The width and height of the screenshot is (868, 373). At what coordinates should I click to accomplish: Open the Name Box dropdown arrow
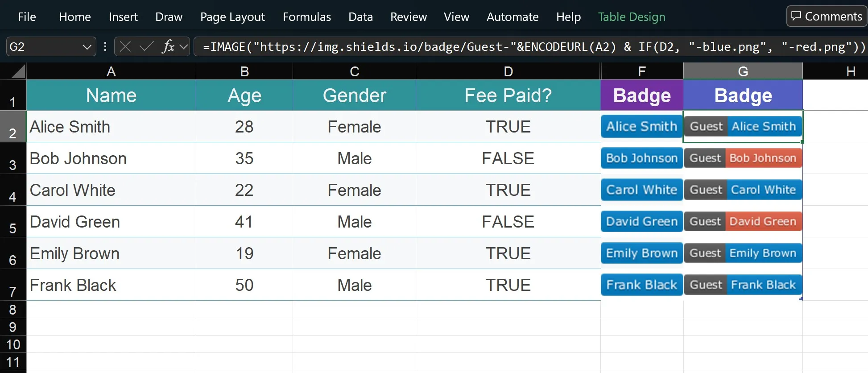(x=87, y=47)
